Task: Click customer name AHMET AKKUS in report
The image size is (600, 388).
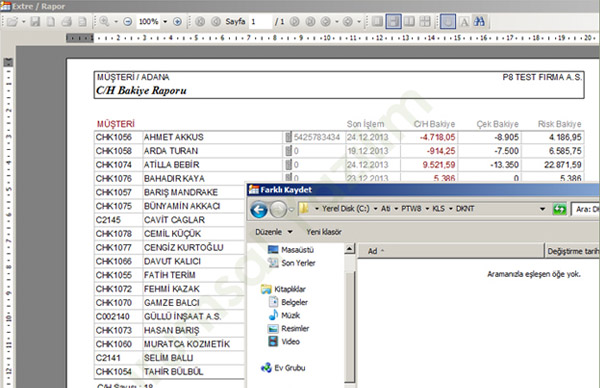Action: pyautogui.click(x=173, y=137)
